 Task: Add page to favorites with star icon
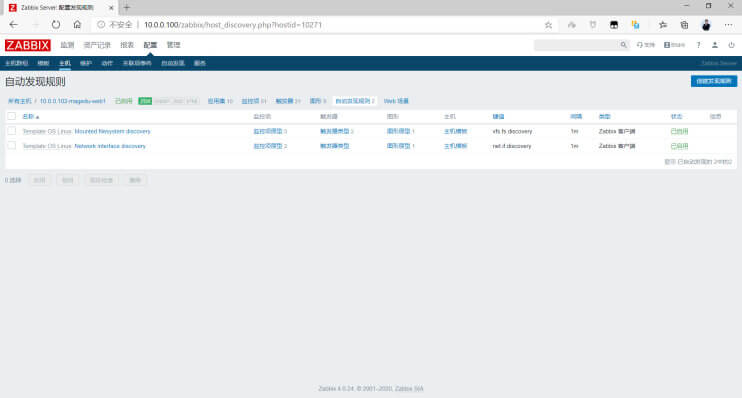[x=548, y=25]
